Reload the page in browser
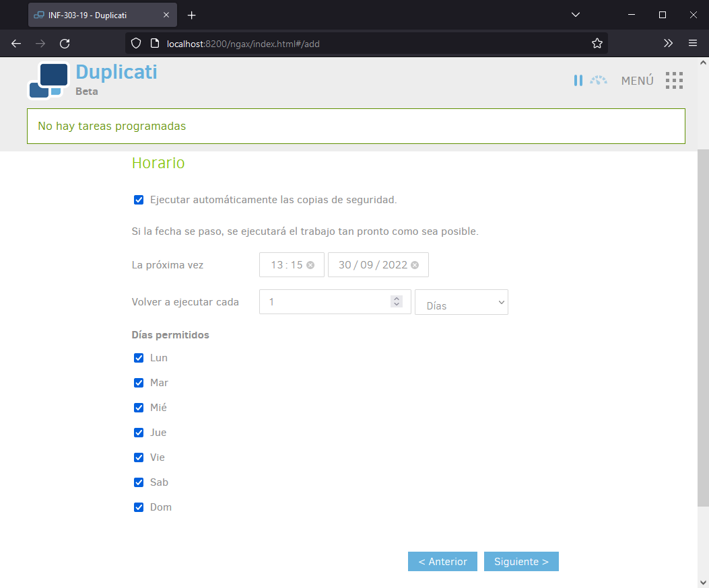709x588 pixels. point(65,43)
